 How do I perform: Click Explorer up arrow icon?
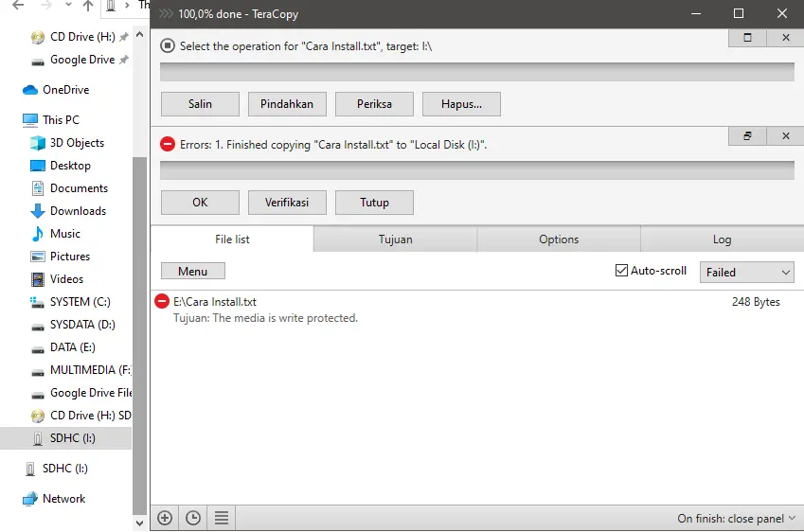point(88,5)
